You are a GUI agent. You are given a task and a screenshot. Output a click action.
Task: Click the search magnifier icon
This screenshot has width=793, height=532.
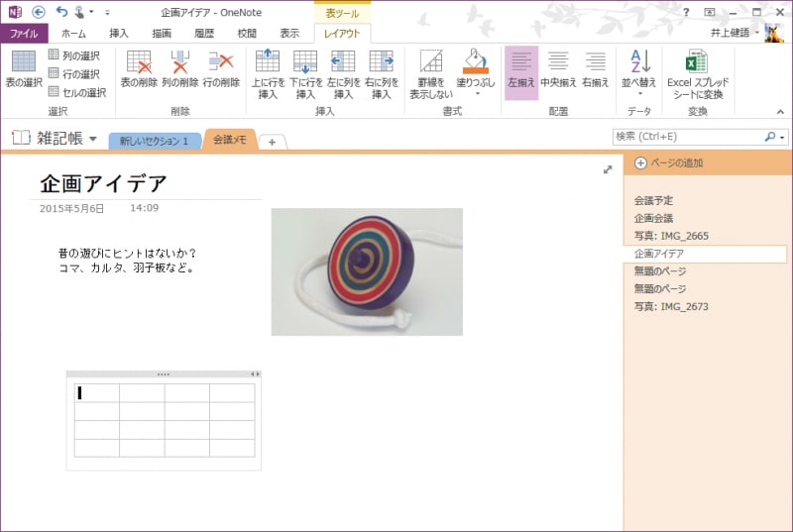point(770,137)
